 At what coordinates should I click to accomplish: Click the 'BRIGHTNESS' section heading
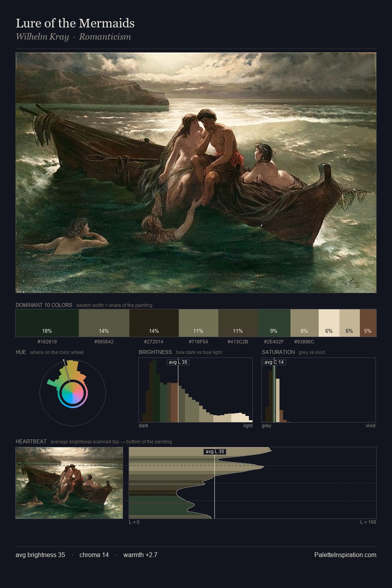click(155, 352)
